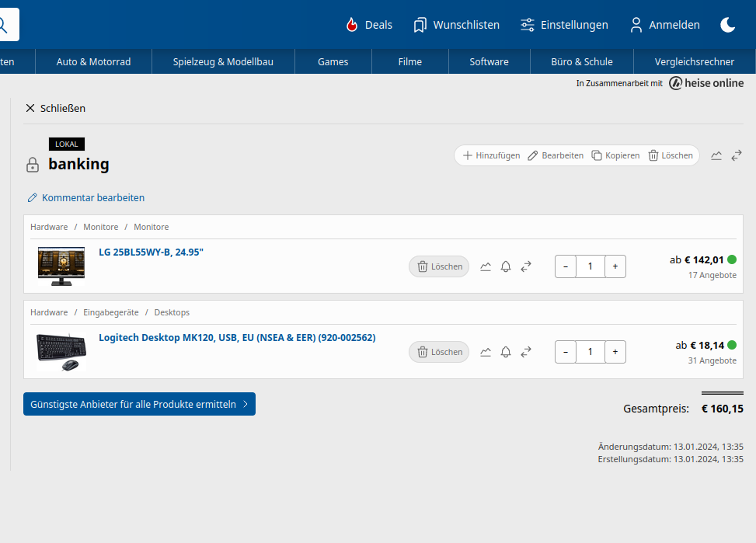Increase LG monitor quantity

615,266
